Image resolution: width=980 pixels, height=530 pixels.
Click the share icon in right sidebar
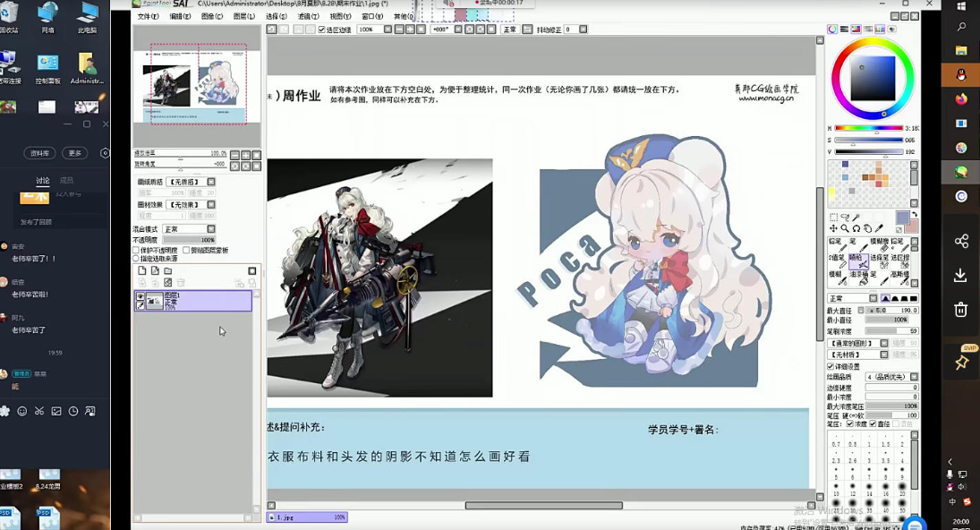pos(961,241)
